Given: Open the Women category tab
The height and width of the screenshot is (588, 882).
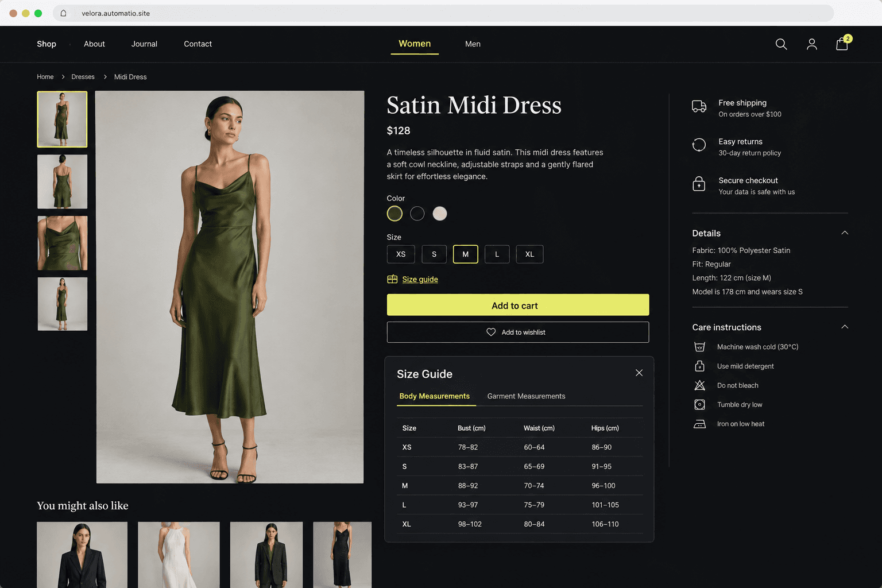Looking at the screenshot, I should [415, 44].
